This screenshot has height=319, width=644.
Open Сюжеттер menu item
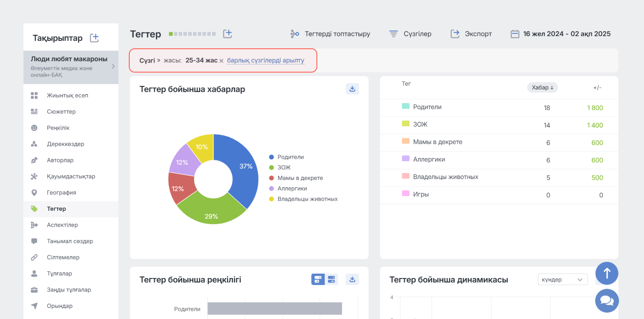[x=71, y=112]
